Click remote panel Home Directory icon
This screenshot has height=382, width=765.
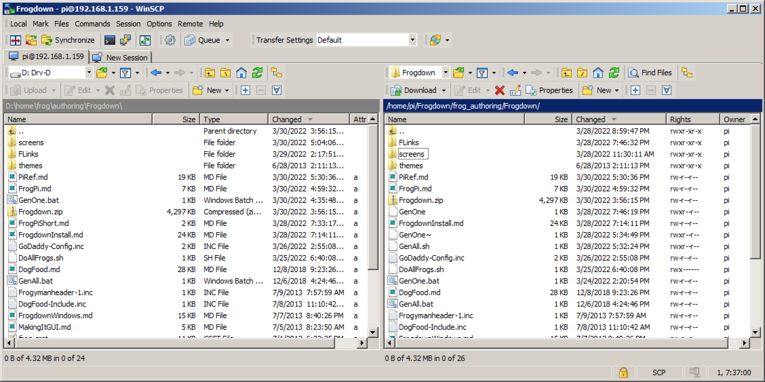598,73
